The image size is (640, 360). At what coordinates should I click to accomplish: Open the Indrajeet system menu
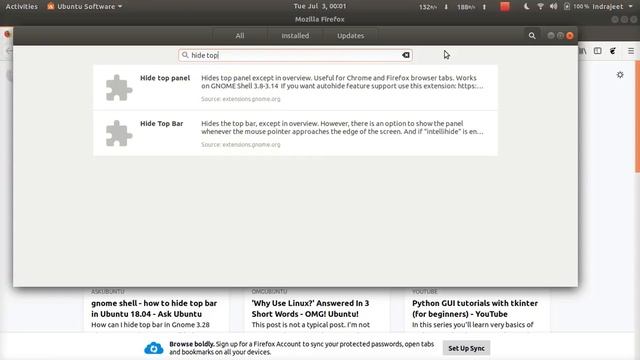point(612,7)
